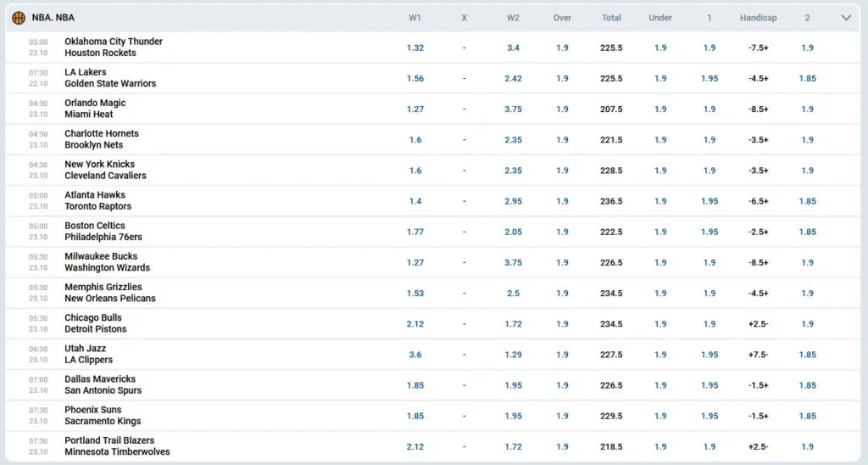Viewport: 868px width, 465px height.
Task: Bet on Memphis Grizzlies at 1.53
Action: 415,293
